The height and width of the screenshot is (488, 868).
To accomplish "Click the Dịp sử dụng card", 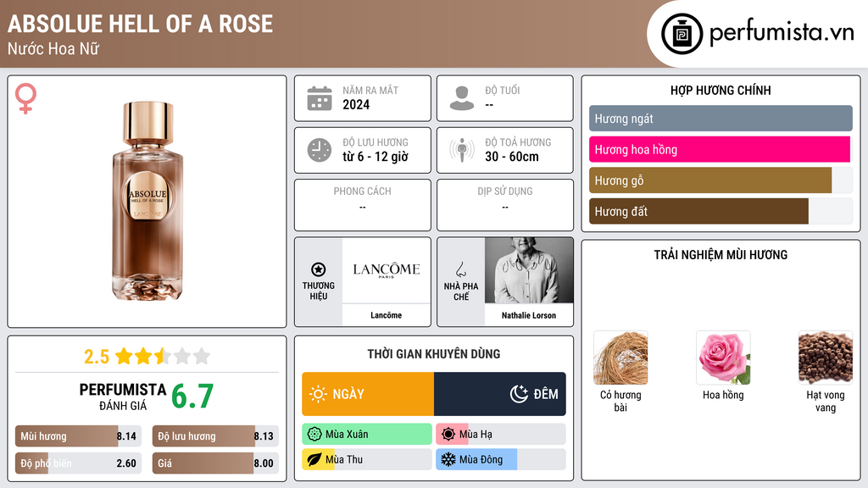I will 505,205.
